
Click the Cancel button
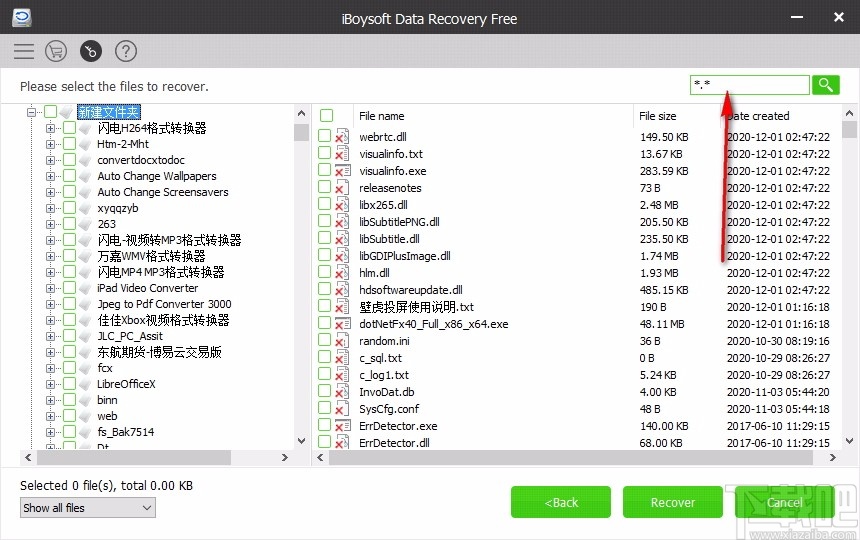tap(784, 502)
